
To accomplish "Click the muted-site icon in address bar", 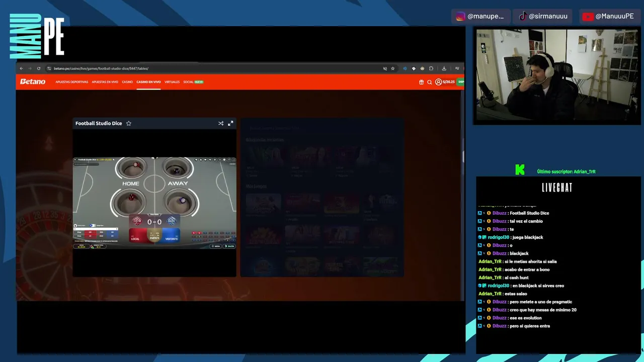I will click(385, 68).
